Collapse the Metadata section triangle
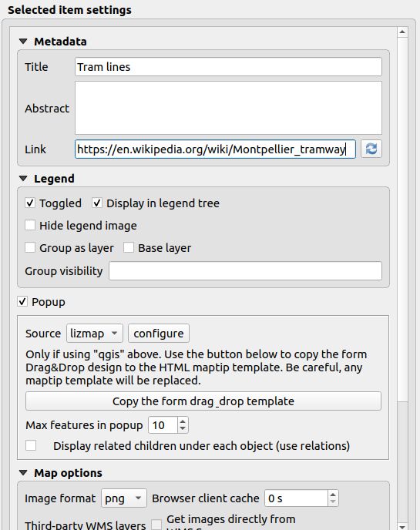The image size is (420, 530). (x=23, y=42)
